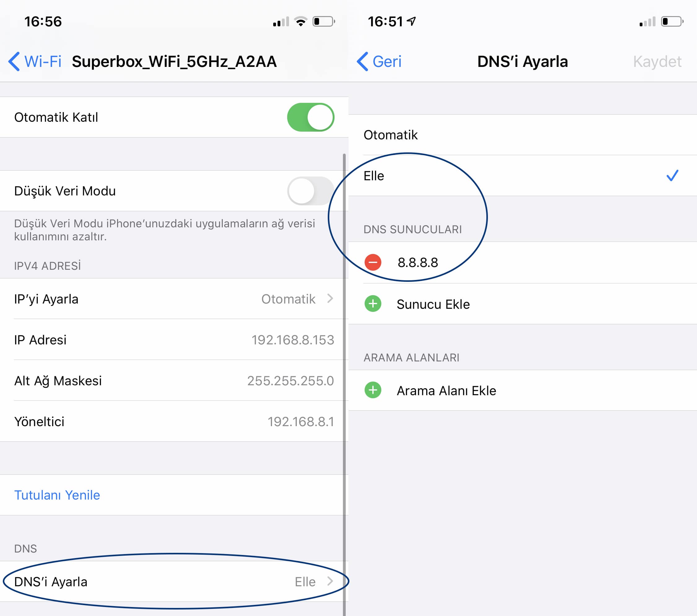Viewport: 697px width, 616px height.
Task: Tap the location arrow icon next to 16:51
Action: [412, 21]
